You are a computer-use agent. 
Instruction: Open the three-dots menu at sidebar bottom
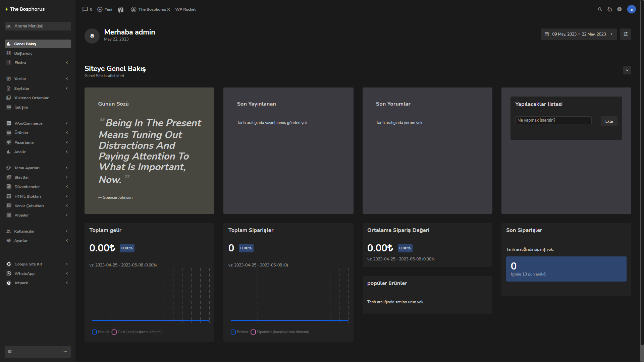65,352
